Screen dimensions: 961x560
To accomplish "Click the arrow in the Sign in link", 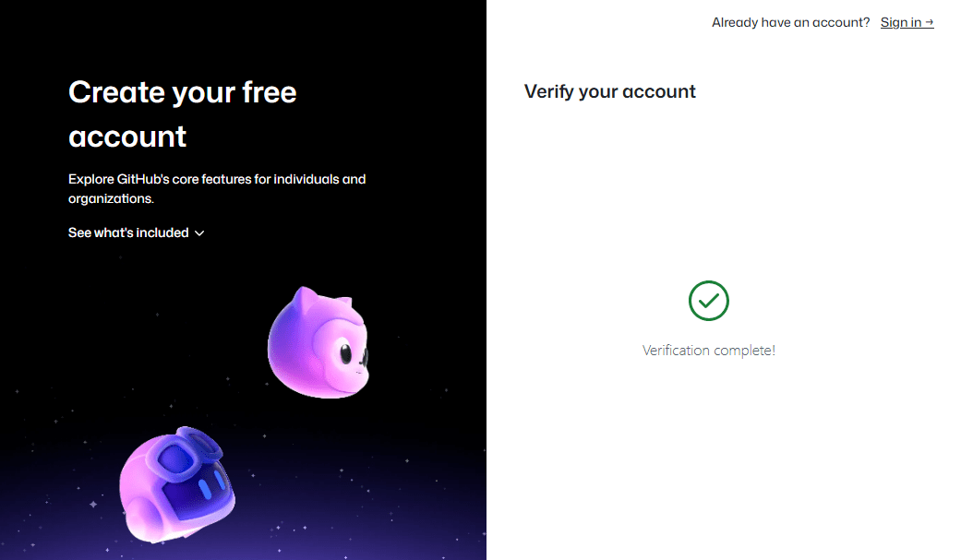I will coord(929,22).
